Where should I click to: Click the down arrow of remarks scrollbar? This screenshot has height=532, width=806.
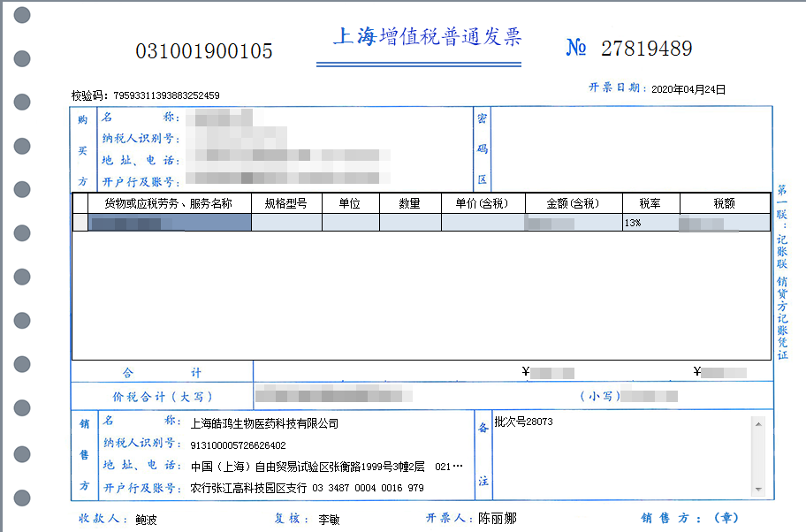pos(757,489)
